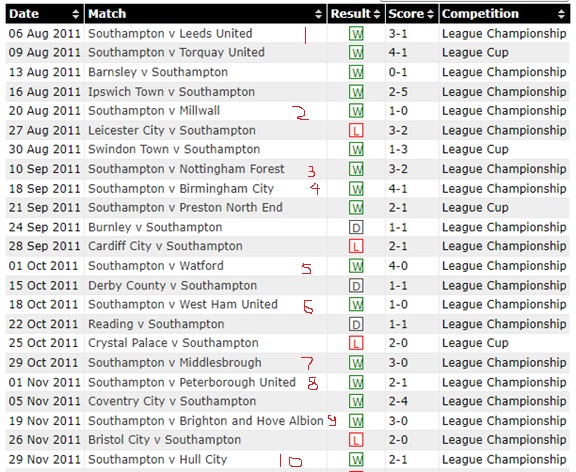The image size is (576, 472).
Task: Click the D icon for Reading match
Action: click(x=356, y=324)
